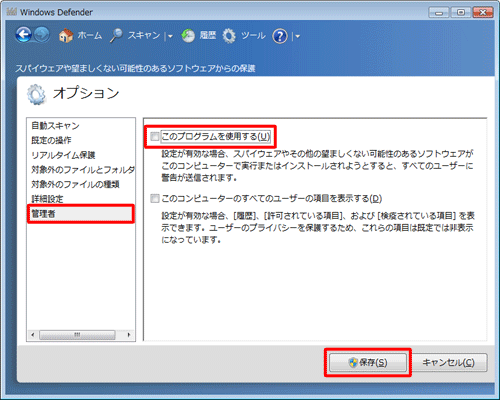Click the Windows Defender title bar icon
The width and height of the screenshot is (500, 400).
coord(12,12)
